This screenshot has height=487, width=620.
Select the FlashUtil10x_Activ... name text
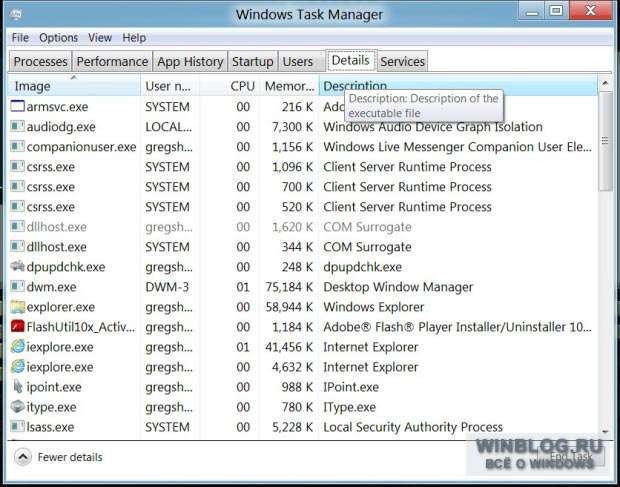tap(81, 327)
